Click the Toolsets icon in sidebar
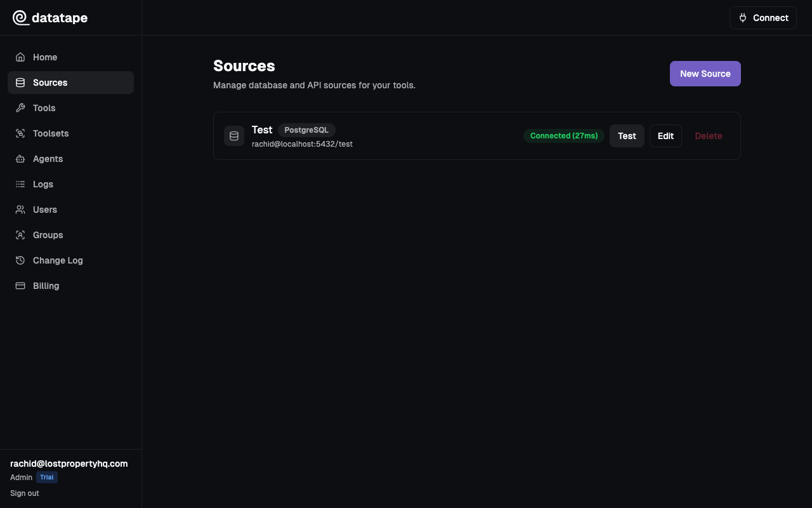This screenshot has width=812, height=508. point(20,133)
